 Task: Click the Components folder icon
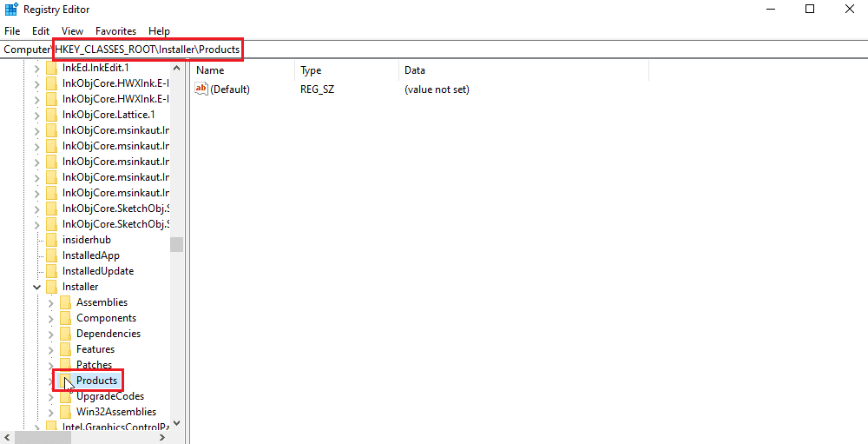coord(65,318)
